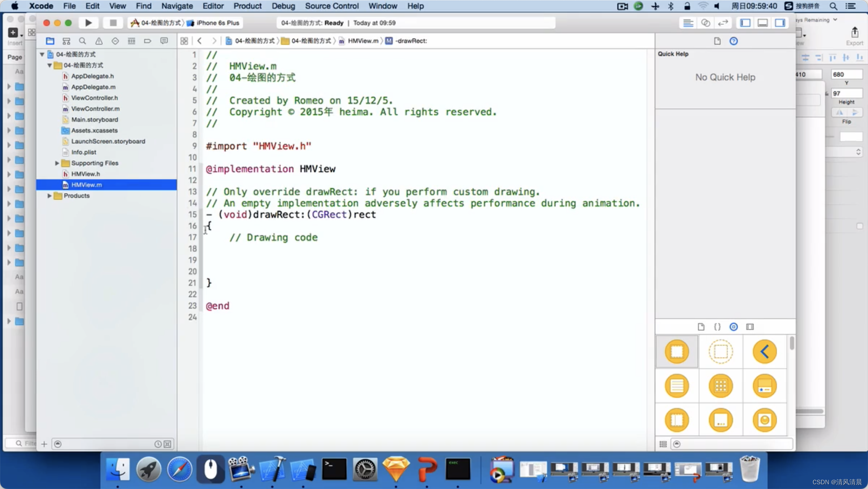Open the Product menu
The width and height of the screenshot is (868, 489).
247,6
